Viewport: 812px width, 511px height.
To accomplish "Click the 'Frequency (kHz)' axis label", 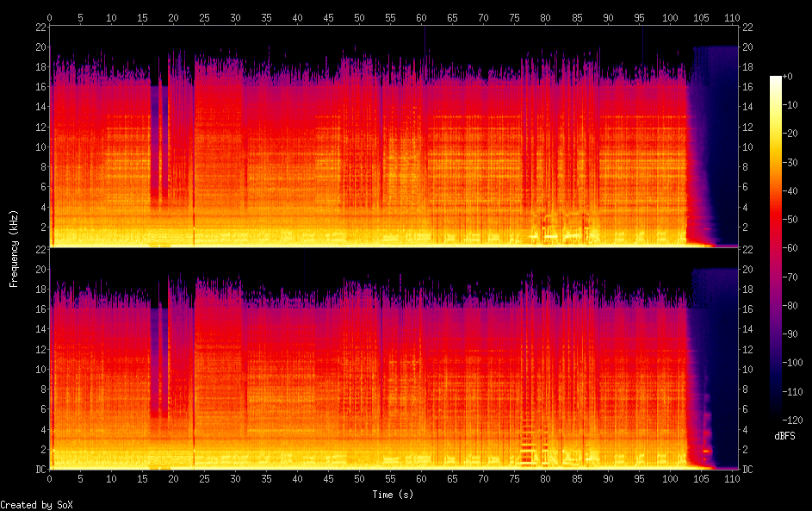I will tap(15, 248).
